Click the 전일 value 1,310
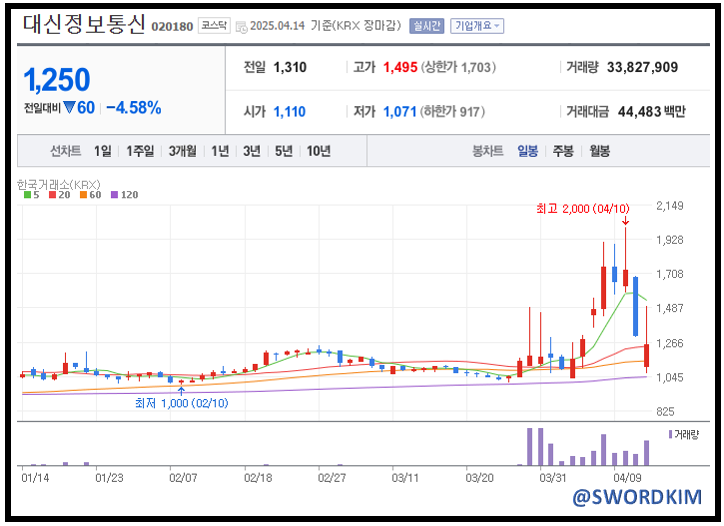Image resolution: width=724 pixels, height=526 pixels. coord(290,67)
